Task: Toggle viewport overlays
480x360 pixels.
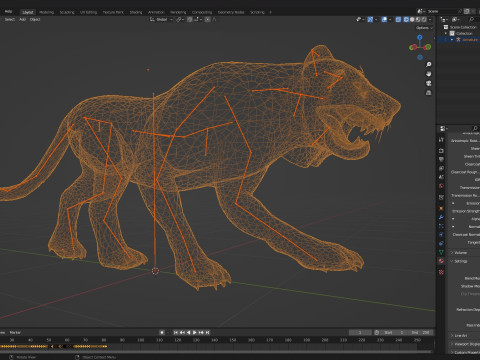Action: coord(384,19)
